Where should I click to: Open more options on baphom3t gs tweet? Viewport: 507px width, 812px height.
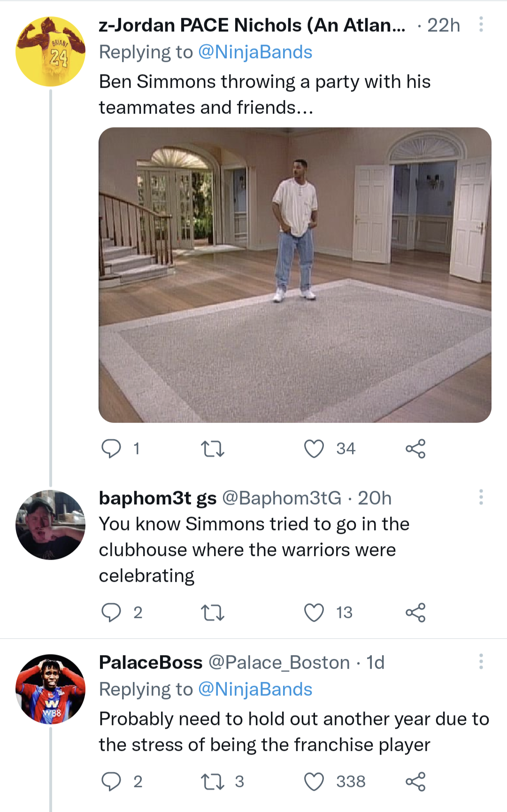pos(481,497)
